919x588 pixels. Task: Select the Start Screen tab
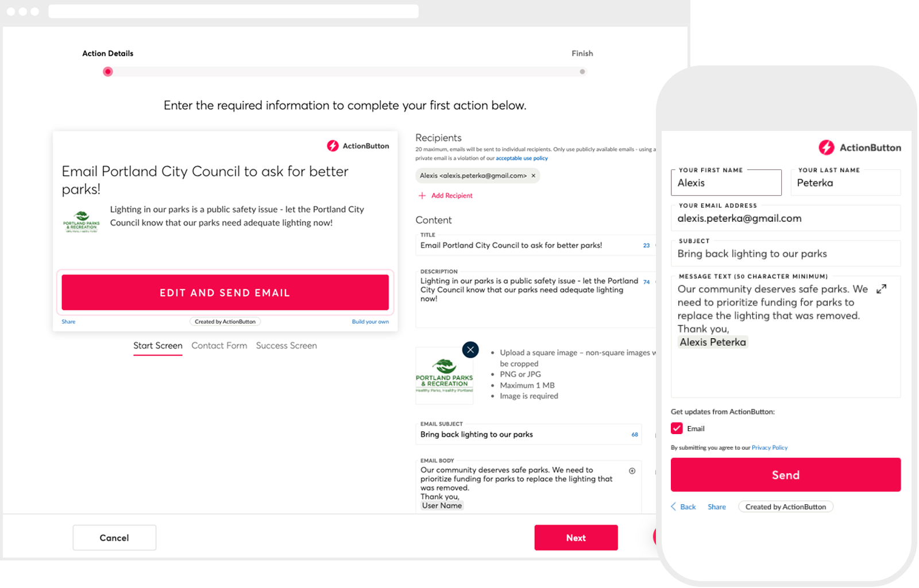point(157,346)
